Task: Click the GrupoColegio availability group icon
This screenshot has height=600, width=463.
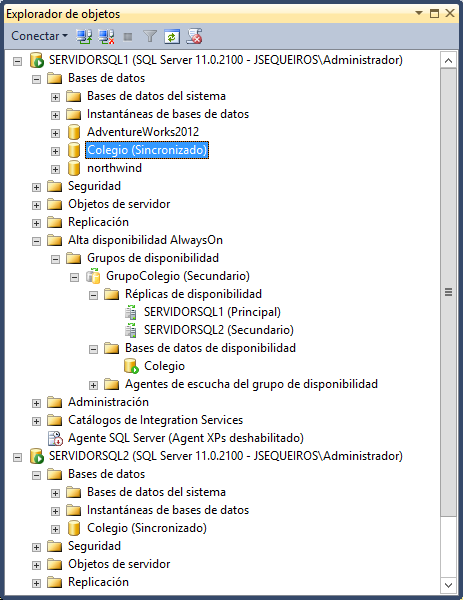Action: pos(93,276)
